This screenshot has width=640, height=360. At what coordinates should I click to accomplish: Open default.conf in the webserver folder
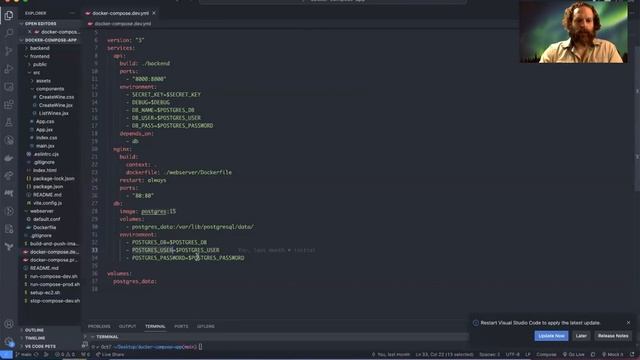click(x=47, y=219)
